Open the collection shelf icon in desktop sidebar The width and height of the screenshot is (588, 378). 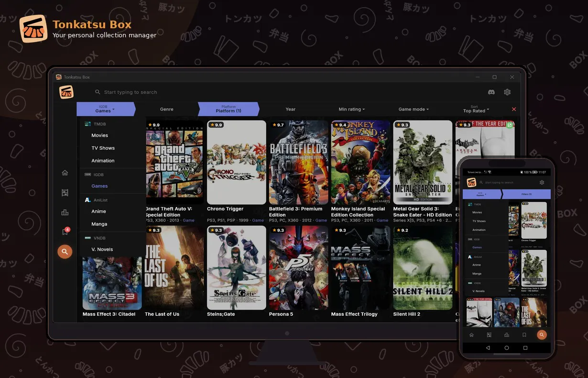(65, 193)
